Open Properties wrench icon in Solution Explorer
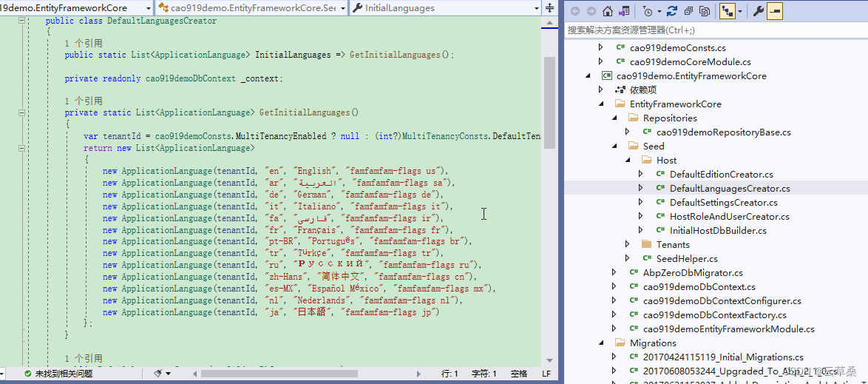 click(759, 11)
